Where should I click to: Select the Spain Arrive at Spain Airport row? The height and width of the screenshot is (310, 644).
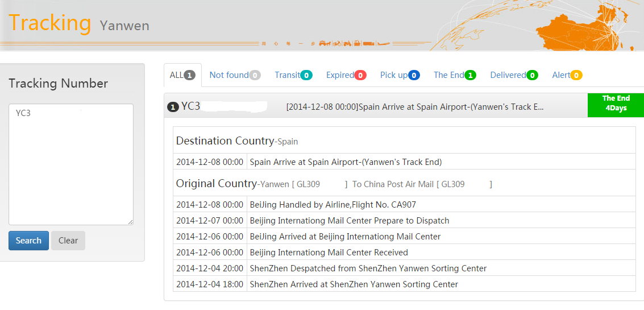tap(404, 162)
